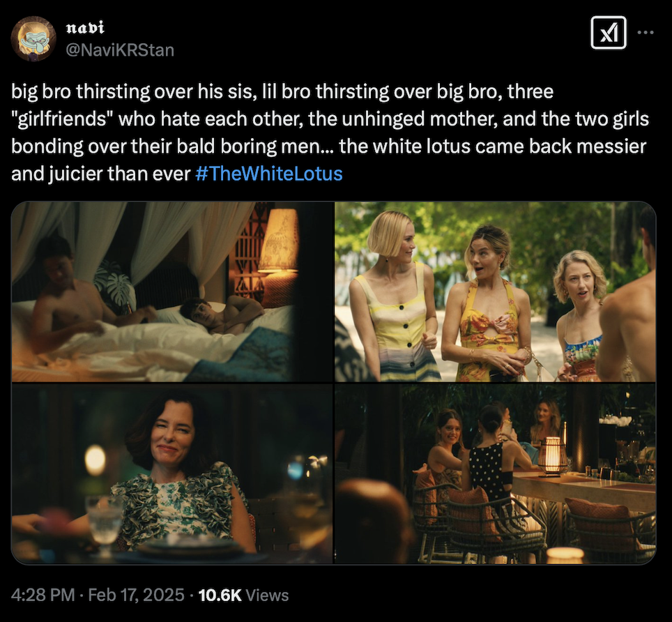Open the three women outdoors photo
The image size is (672, 622).
(x=495, y=291)
